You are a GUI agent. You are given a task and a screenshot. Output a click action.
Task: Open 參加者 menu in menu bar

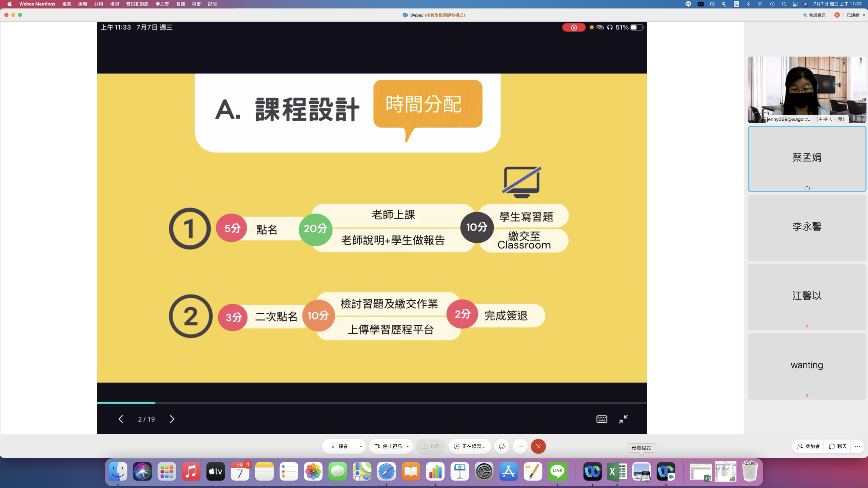[162, 4]
